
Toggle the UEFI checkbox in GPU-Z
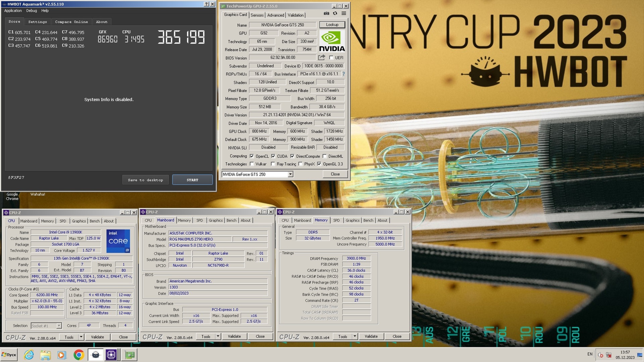pos(331,58)
